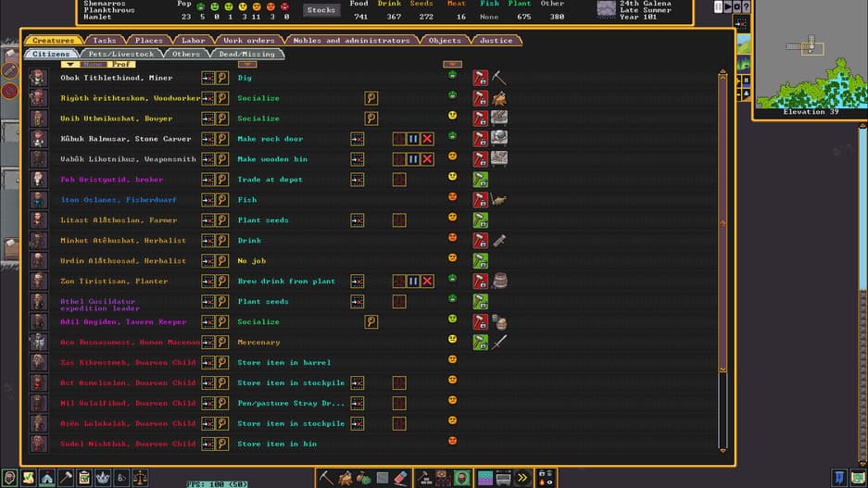868x488 pixels.
Task: Select the Pets/Livestock sub-tab
Action: coord(121,55)
